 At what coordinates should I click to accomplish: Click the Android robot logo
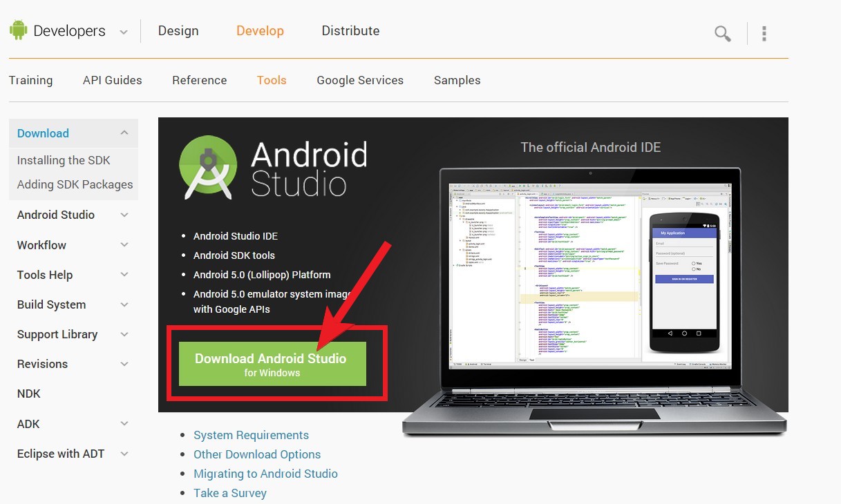tap(18, 30)
